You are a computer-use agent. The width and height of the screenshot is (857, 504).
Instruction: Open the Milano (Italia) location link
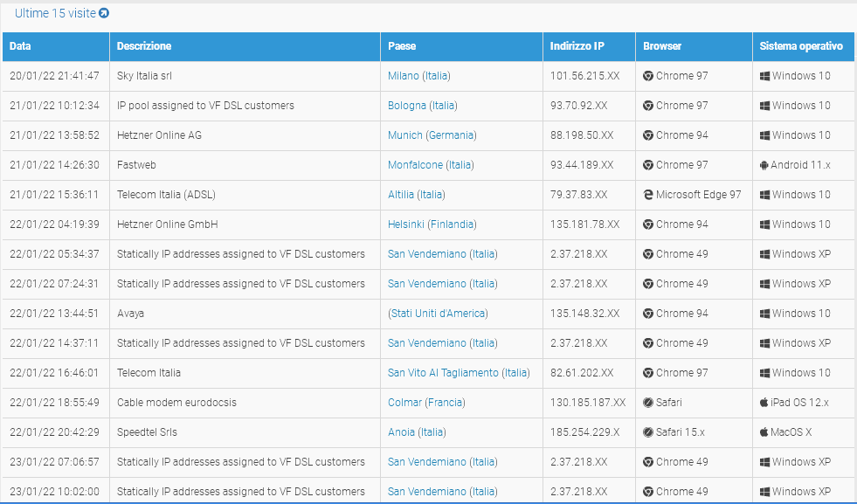coord(419,76)
